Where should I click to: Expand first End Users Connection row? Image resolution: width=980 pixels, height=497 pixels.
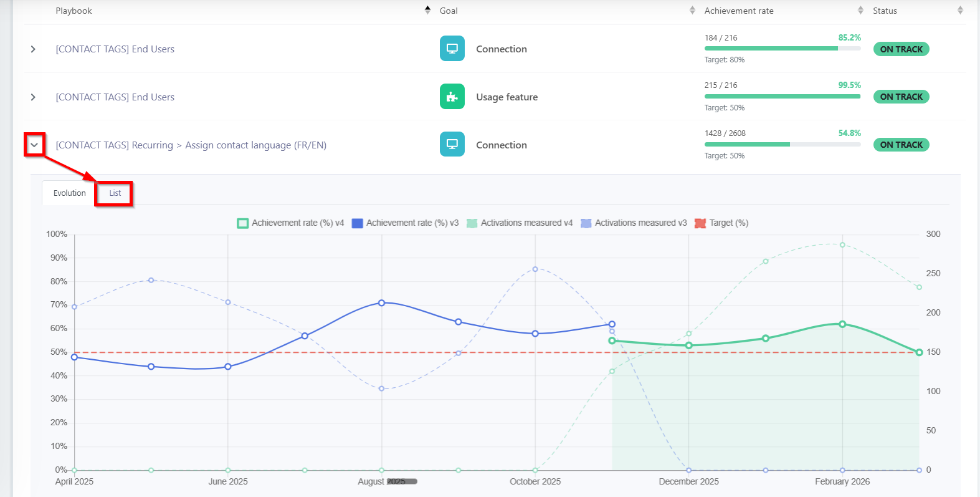pyautogui.click(x=33, y=49)
